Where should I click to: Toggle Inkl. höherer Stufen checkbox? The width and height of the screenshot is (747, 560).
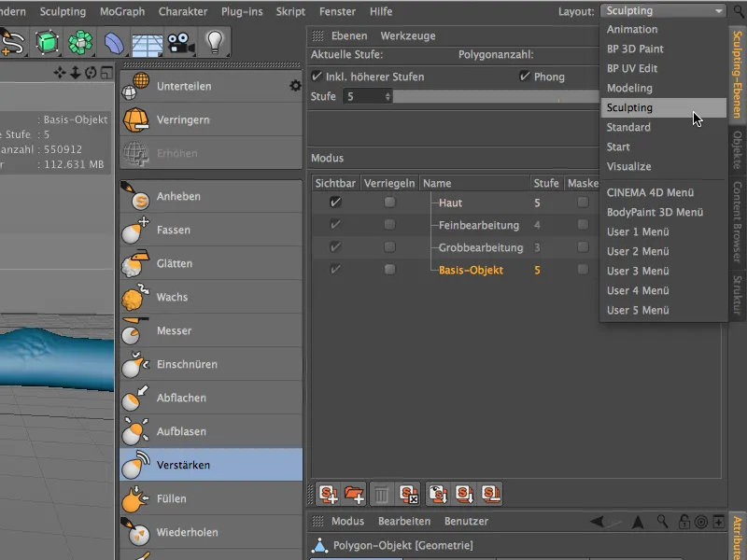click(x=317, y=77)
